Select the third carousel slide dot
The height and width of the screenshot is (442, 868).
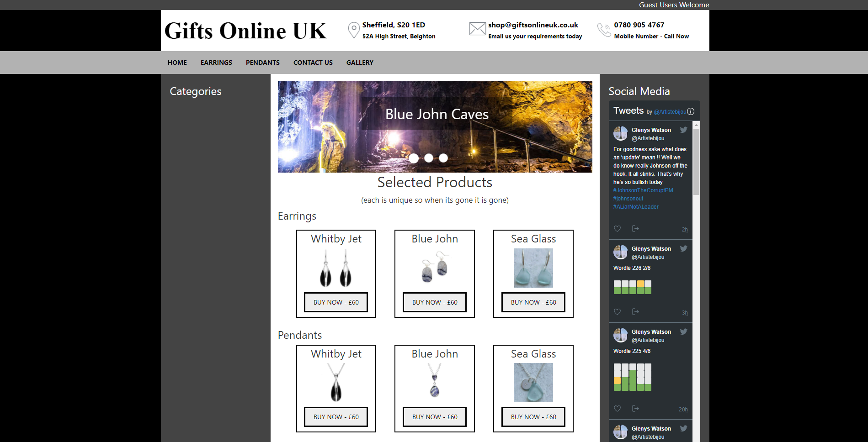tap(443, 158)
